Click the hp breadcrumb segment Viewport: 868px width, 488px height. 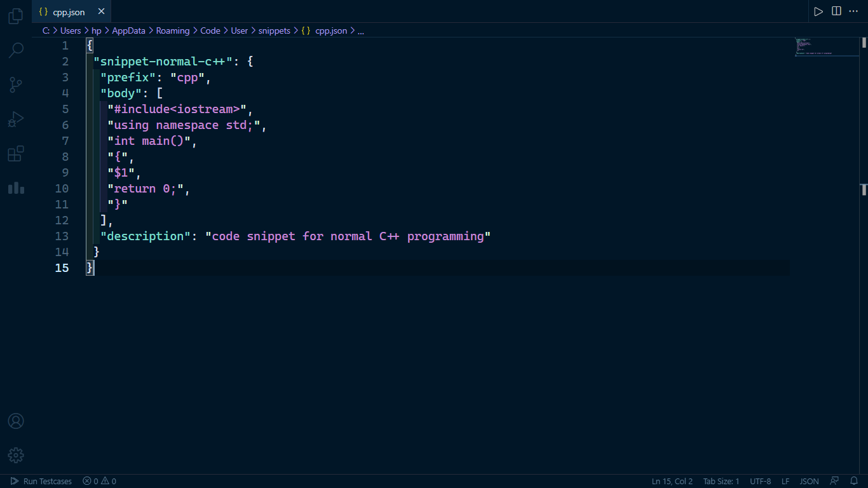point(97,30)
